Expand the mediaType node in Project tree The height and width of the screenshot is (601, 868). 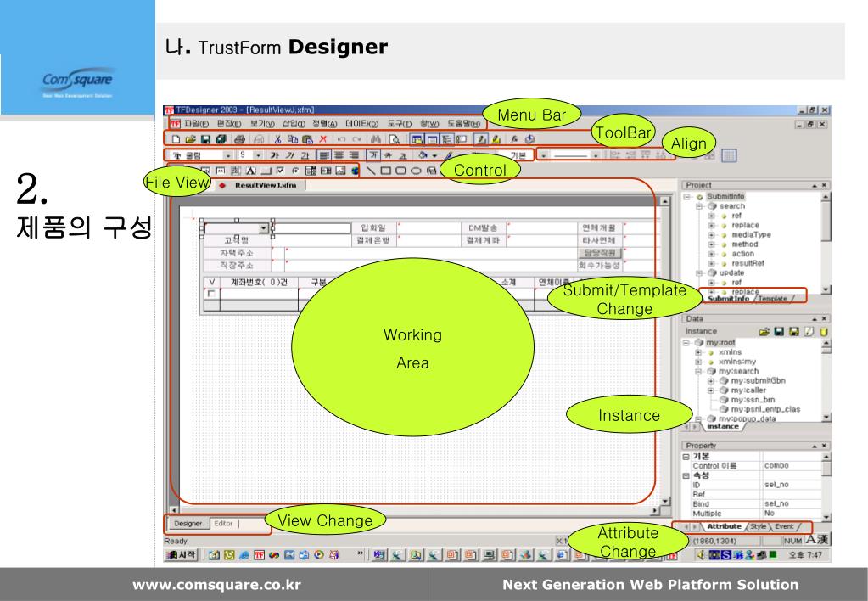point(712,235)
